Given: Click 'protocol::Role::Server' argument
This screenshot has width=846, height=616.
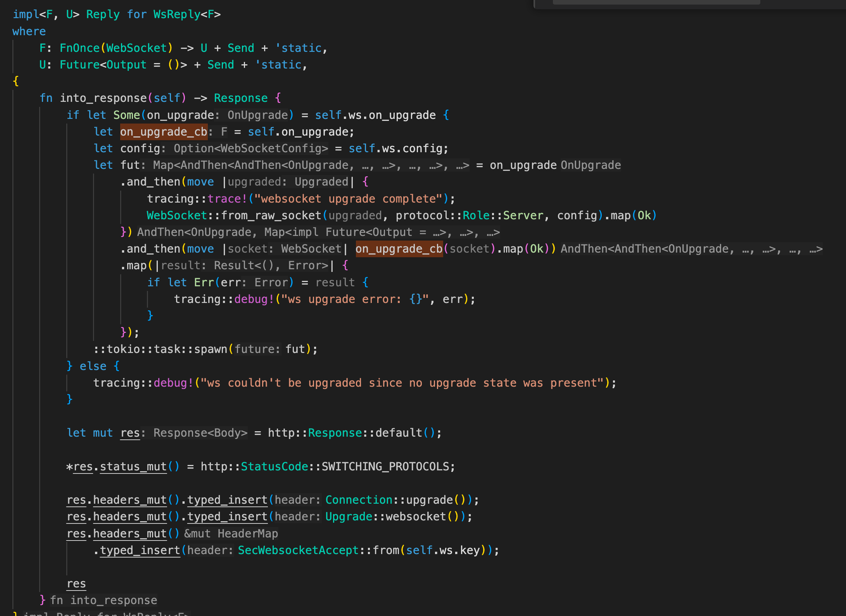Looking at the screenshot, I should pos(470,216).
